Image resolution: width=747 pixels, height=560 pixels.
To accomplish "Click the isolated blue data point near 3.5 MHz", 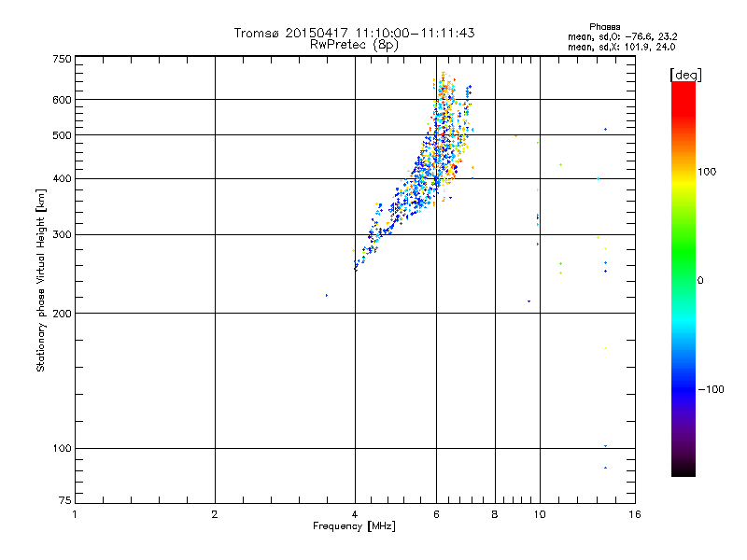I will tap(326, 296).
